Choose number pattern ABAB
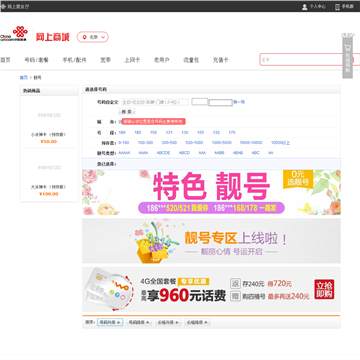This screenshot has width=360, height=360. (238, 153)
